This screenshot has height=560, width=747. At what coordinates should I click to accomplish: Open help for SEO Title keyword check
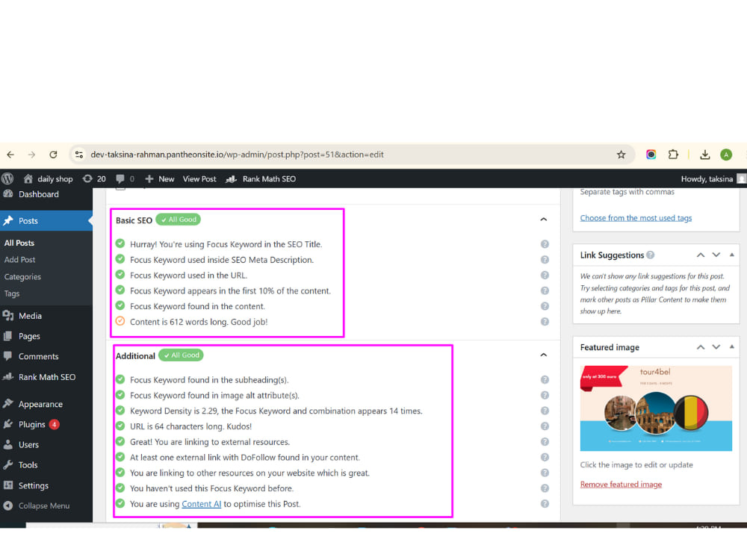pyautogui.click(x=545, y=244)
